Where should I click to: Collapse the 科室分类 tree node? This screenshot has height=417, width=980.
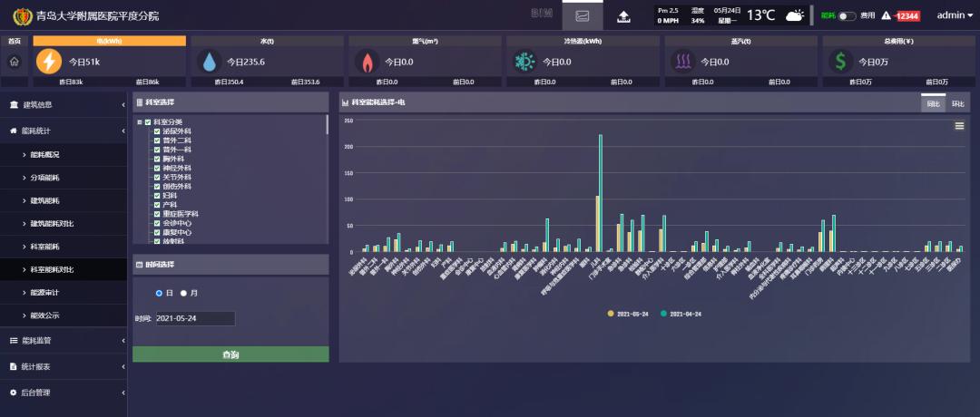coord(139,122)
